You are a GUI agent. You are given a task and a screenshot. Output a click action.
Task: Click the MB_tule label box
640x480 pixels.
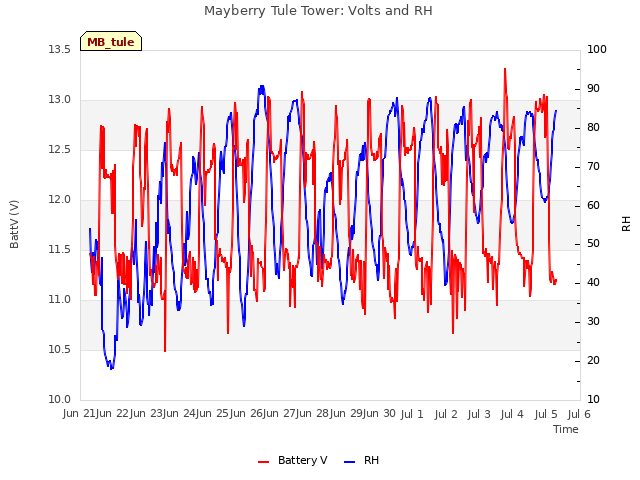tap(111, 41)
